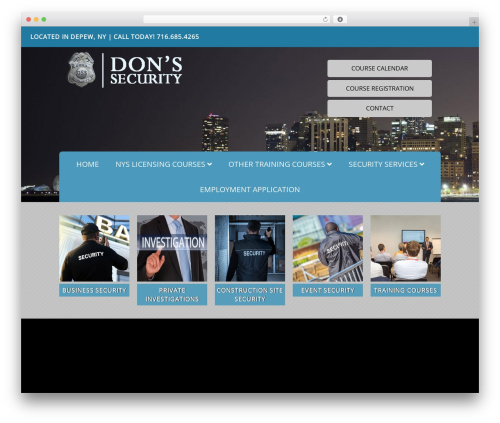Click the Training Courses classroom photo

point(406,248)
